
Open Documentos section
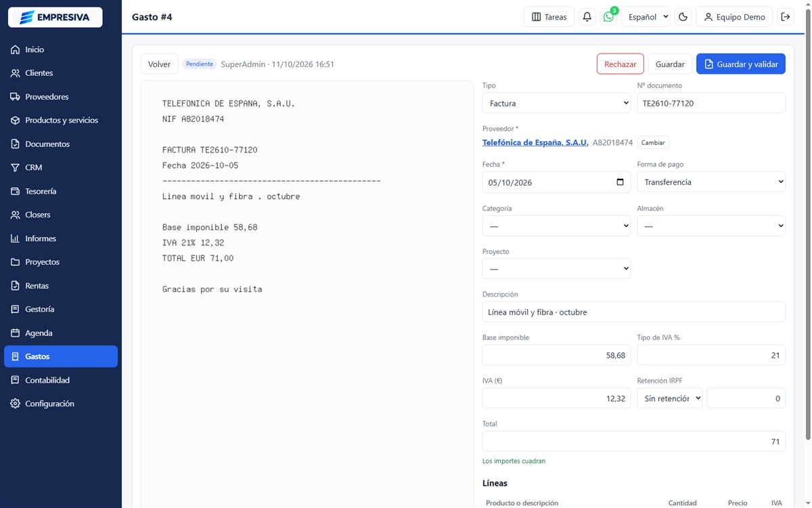coord(61,144)
